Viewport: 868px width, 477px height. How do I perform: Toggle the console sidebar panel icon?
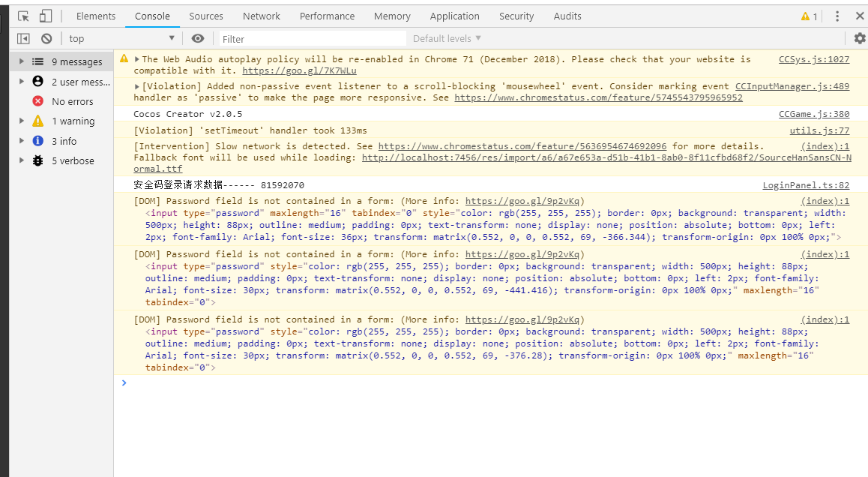23,39
